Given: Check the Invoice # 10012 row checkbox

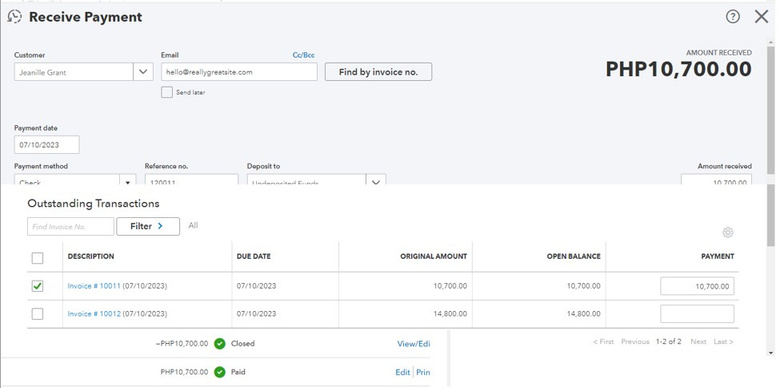Looking at the screenshot, I should point(38,314).
